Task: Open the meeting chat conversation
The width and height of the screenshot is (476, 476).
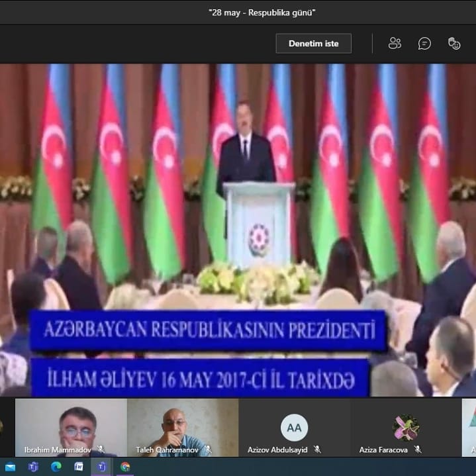Action: (x=424, y=44)
